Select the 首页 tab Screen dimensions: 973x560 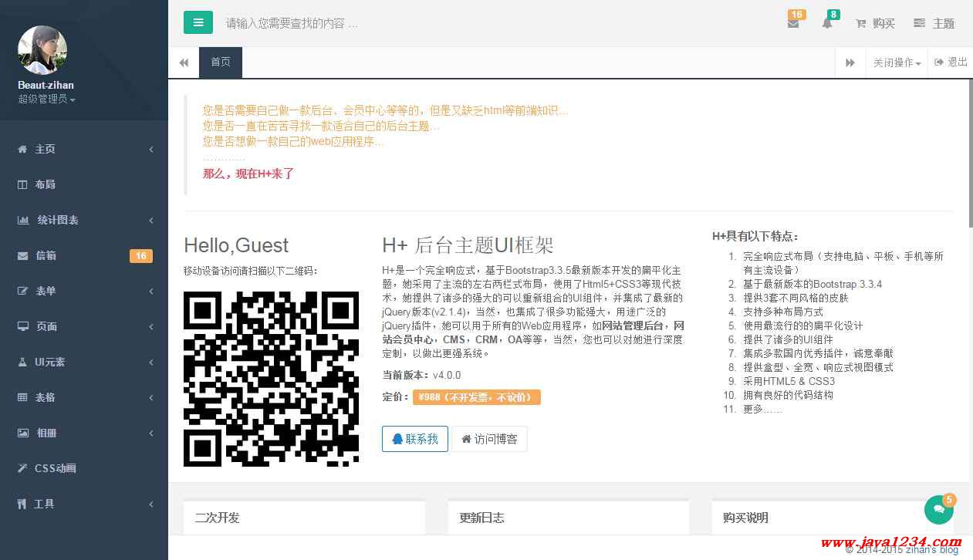[x=221, y=62]
